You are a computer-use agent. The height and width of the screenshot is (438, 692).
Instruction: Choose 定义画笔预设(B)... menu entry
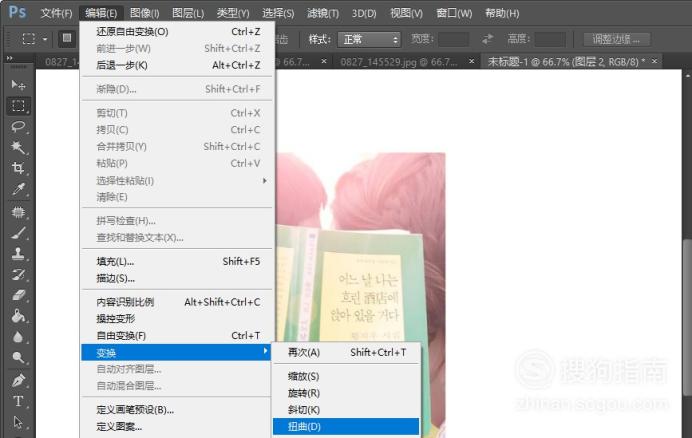point(177,410)
